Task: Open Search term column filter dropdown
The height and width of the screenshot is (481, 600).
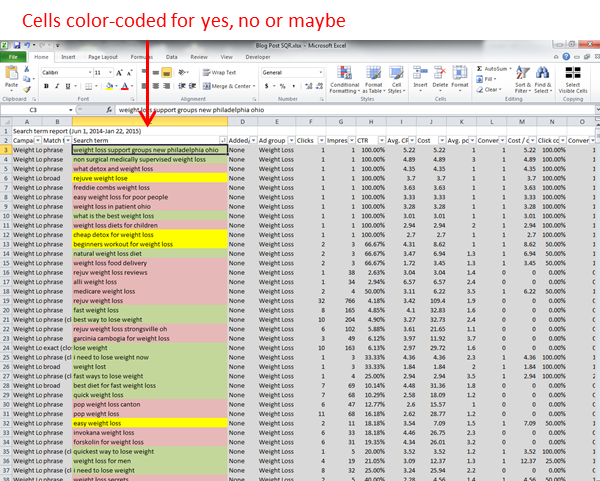Action: pos(223,140)
